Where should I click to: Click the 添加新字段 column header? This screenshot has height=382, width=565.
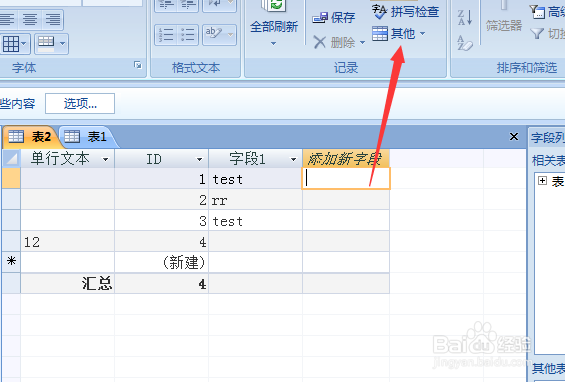pos(346,159)
